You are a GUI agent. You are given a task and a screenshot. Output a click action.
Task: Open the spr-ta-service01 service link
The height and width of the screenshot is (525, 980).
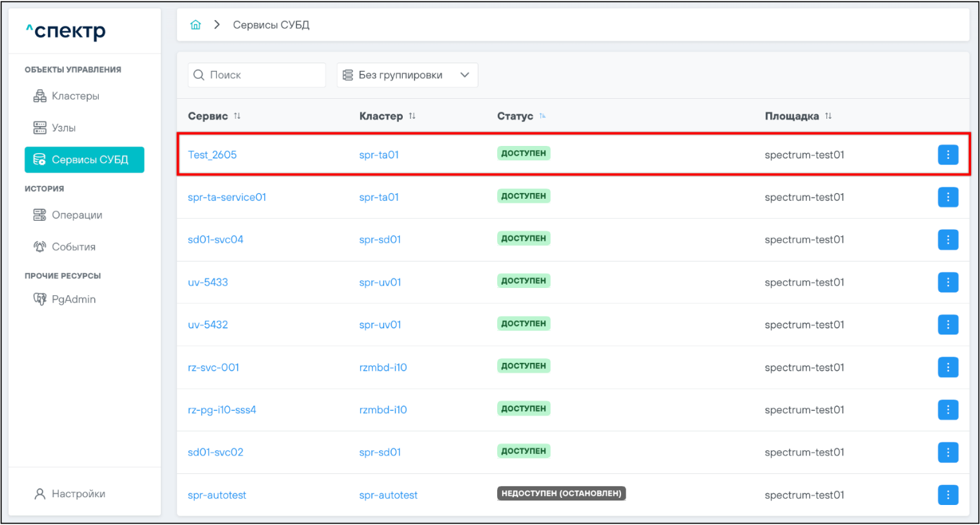click(x=227, y=198)
